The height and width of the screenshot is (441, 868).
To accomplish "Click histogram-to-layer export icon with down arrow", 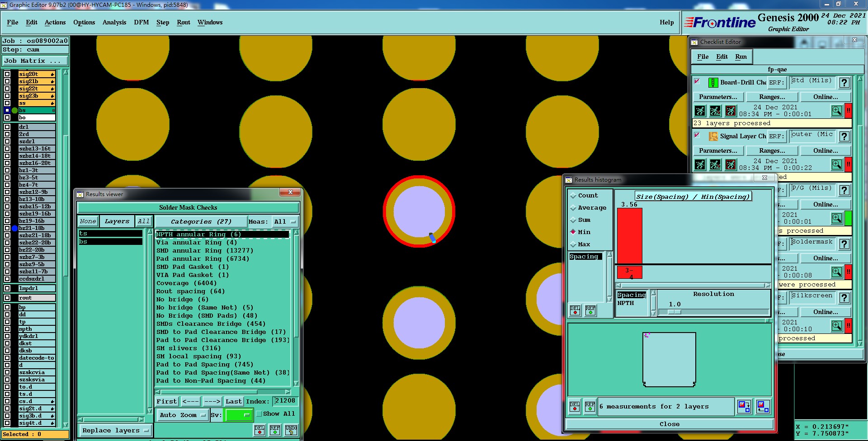I will click(x=744, y=407).
